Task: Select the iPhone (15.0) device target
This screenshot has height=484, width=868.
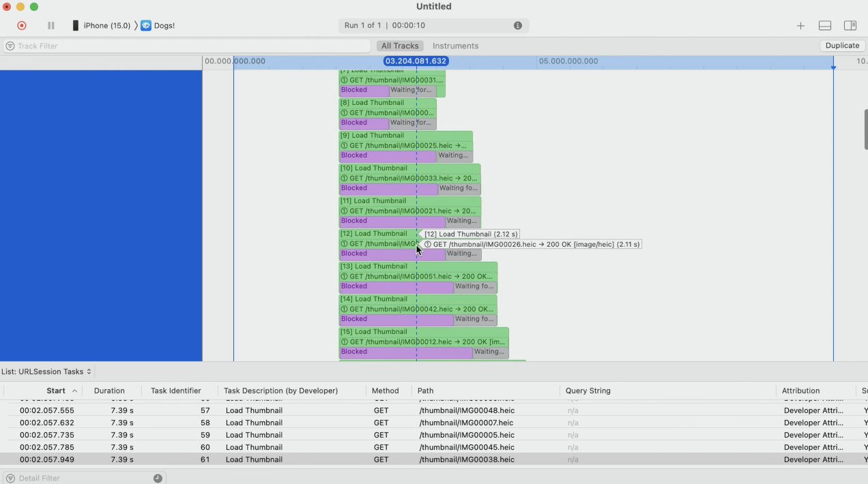Action: [101, 25]
